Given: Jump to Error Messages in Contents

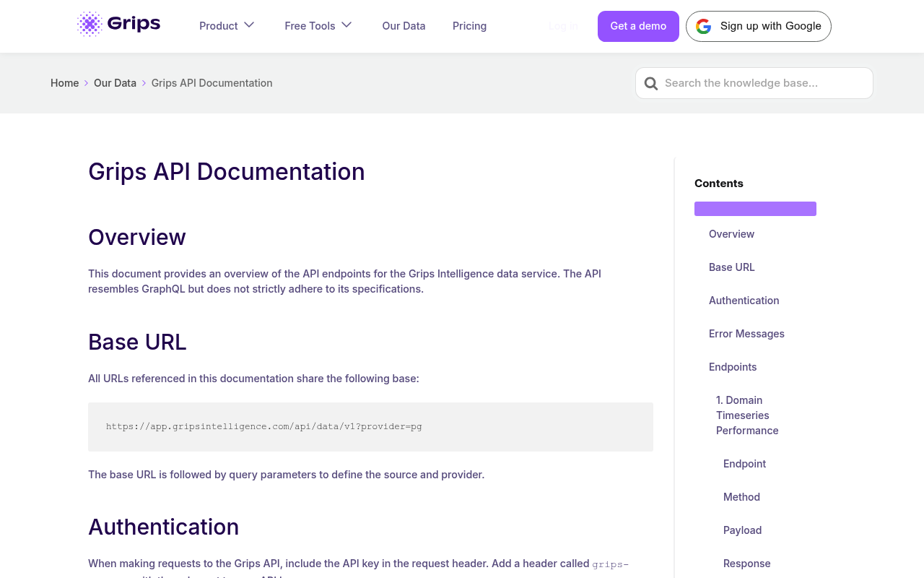Looking at the screenshot, I should click(746, 334).
